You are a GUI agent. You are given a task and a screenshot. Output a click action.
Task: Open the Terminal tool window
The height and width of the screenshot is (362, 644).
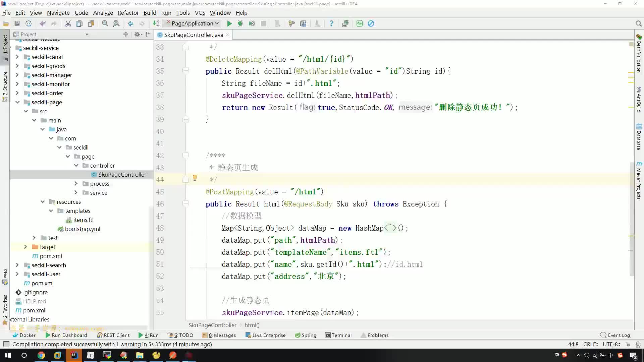(x=338, y=335)
